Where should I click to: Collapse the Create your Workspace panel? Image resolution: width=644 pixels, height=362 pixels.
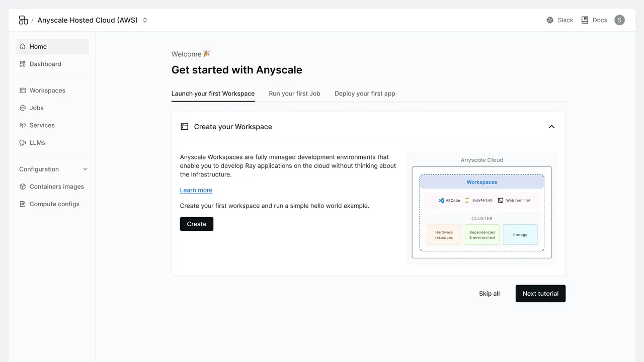[551, 127]
